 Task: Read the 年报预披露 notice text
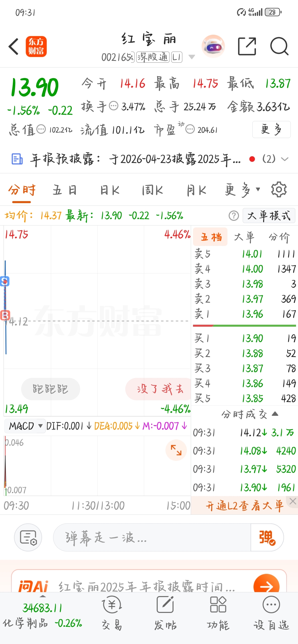tap(135, 159)
